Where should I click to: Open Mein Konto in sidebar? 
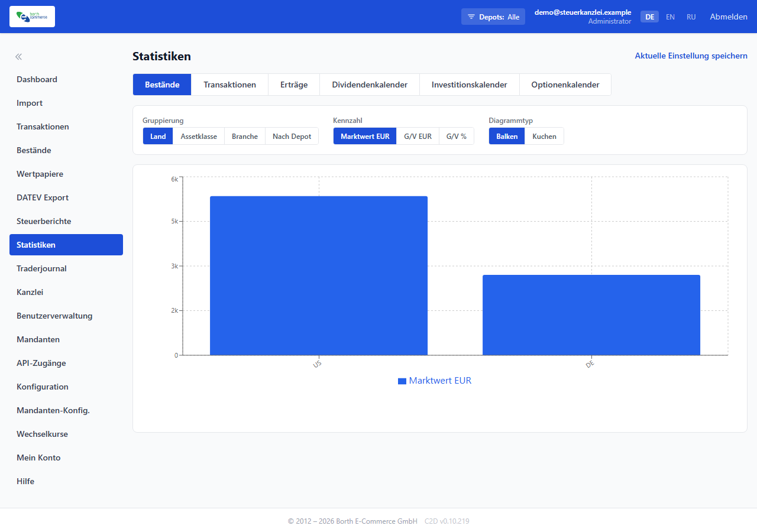(66, 458)
